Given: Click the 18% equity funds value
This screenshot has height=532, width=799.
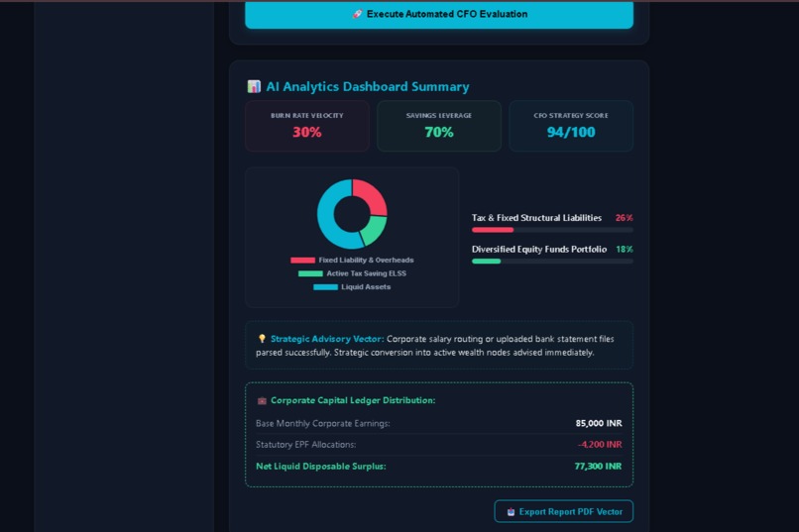Looking at the screenshot, I should 625,250.
